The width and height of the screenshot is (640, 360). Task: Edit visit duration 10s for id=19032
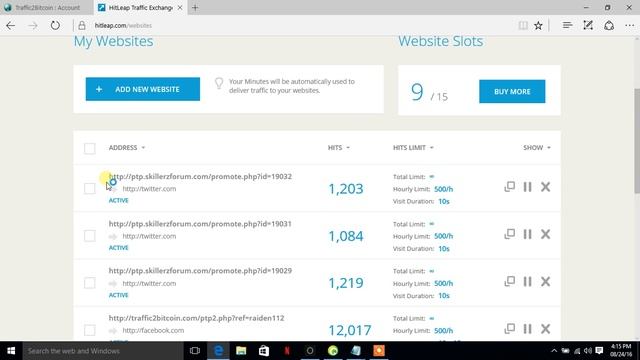(x=444, y=201)
